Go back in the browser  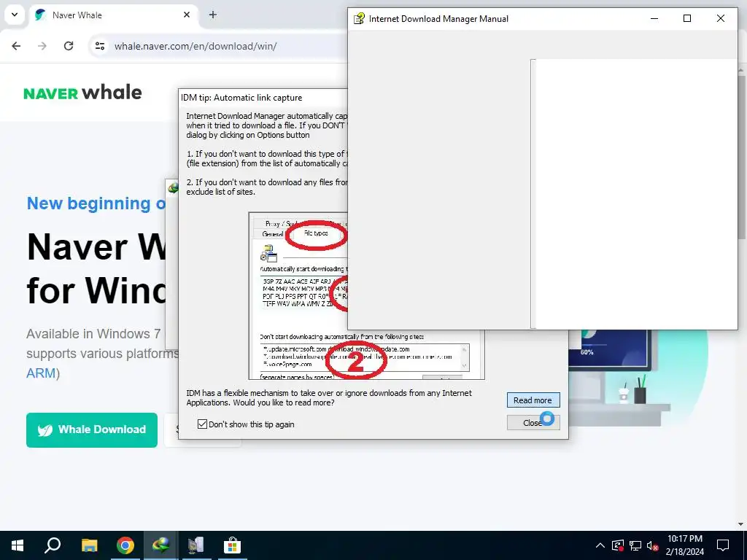coord(16,46)
